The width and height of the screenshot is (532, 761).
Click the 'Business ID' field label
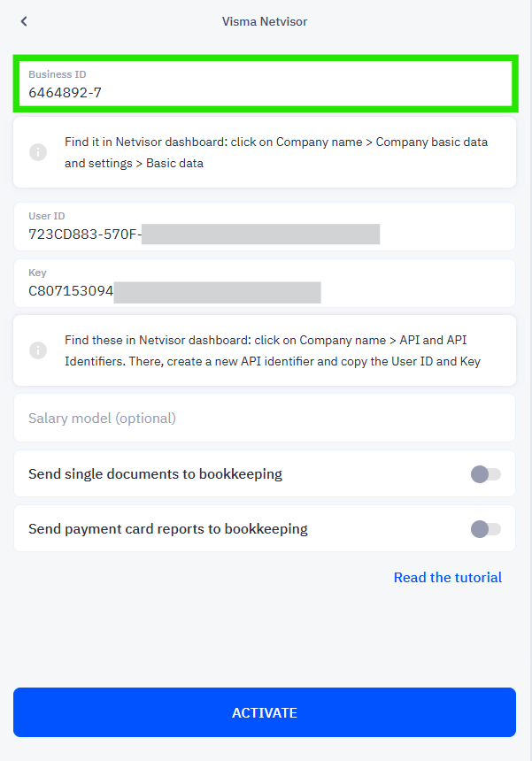click(58, 74)
